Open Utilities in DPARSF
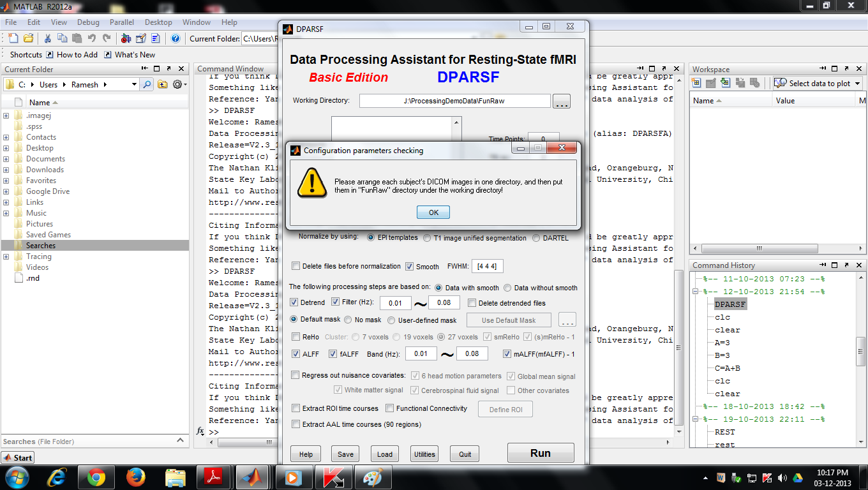 point(424,454)
